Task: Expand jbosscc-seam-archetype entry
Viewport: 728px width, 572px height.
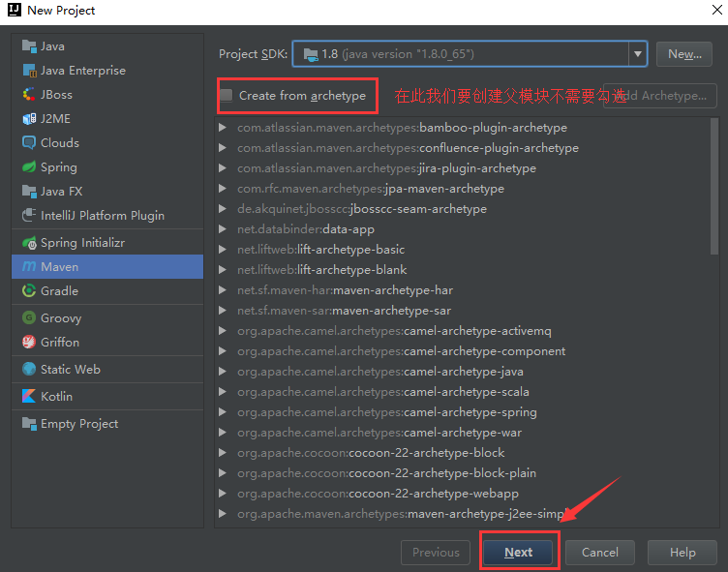Action: click(x=223, y=209)
